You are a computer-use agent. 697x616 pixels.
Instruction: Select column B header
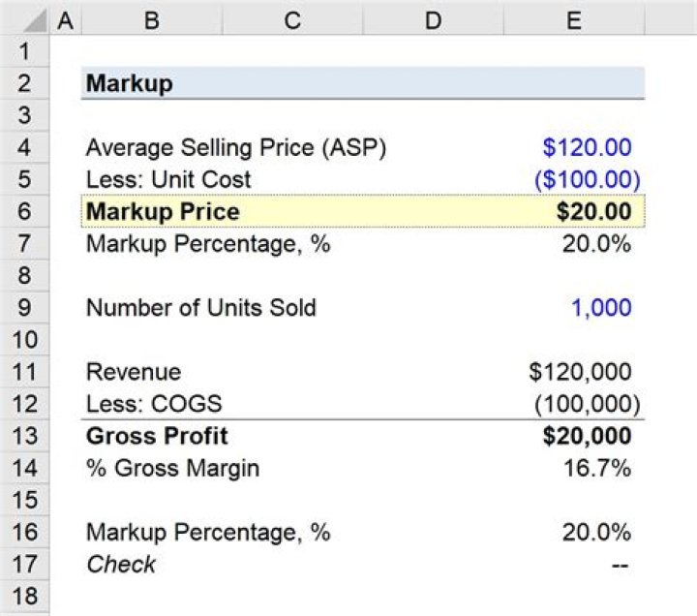coord(152,20)
